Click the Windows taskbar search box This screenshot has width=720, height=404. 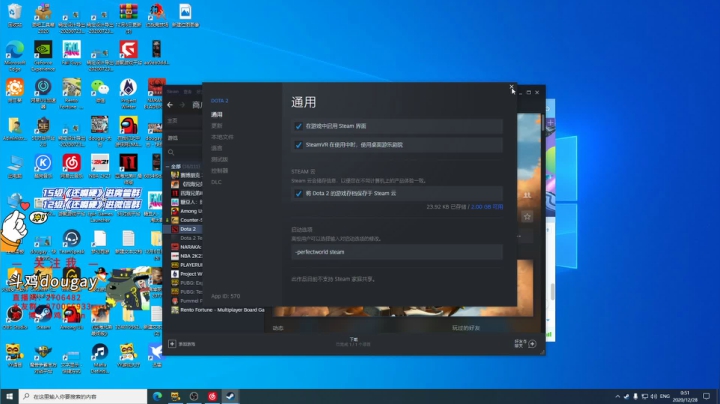(x=83, y=396)
